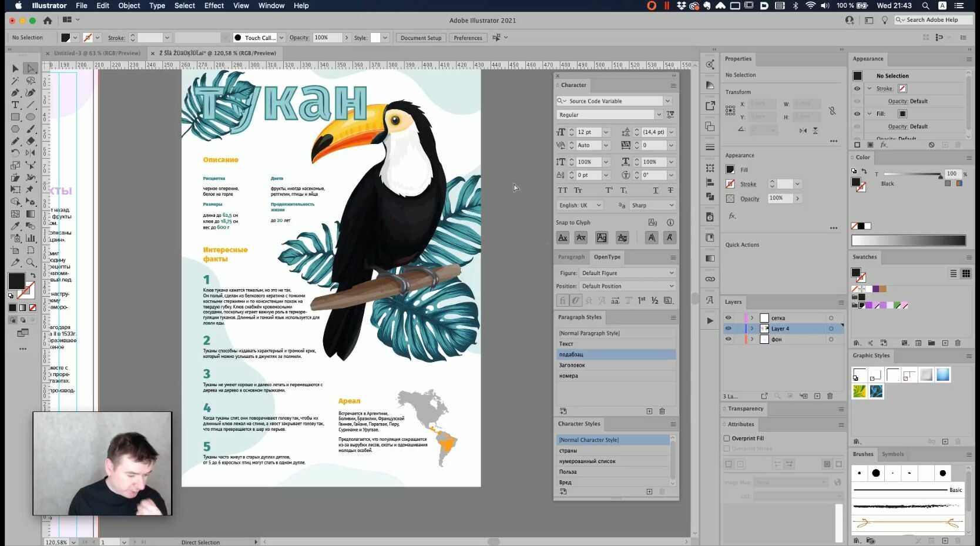The height and width of the screenshot is (546, 980).
Task: Select the Польза character style
Action: point(612,472)
